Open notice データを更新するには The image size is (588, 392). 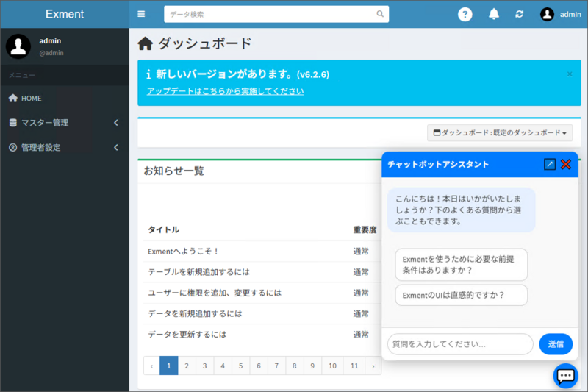click(x=187, y=334)
